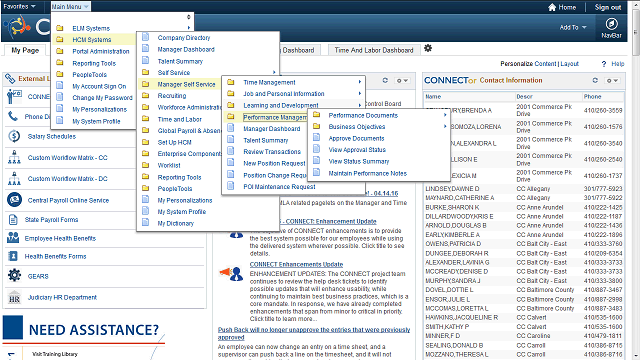Click the Central Payroll Online Service icon
This screenshot has height=360, width=640.
tap(14, 200)
